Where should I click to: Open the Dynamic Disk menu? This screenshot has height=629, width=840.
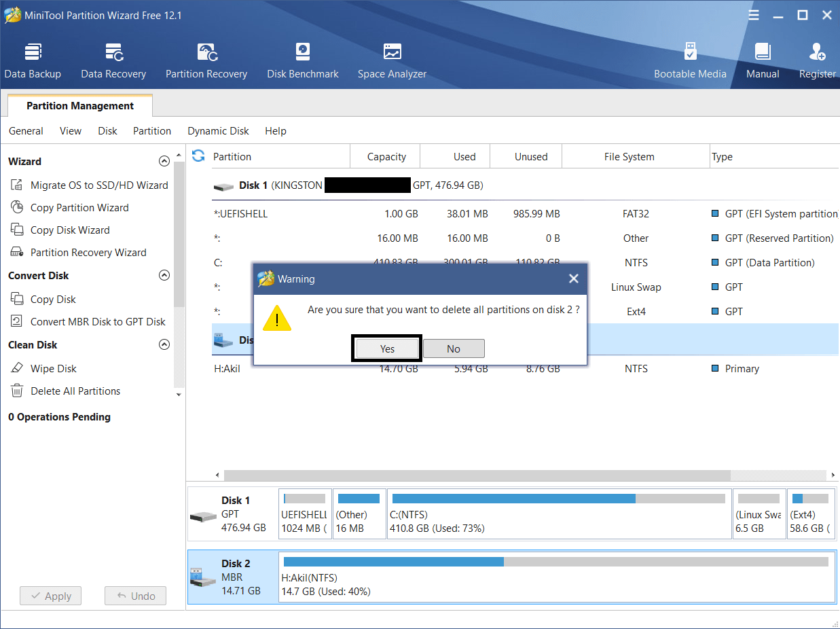[218, 131]
